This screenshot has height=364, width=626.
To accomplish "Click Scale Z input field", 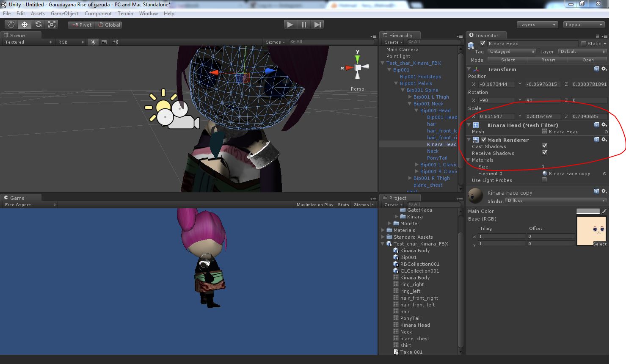I will tap(589, 116).
